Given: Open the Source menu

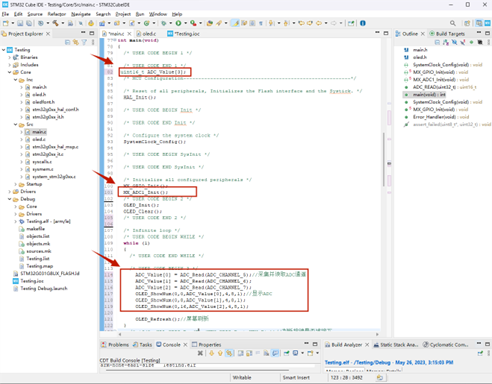Looking at the screenshot, I should point(35,14).
